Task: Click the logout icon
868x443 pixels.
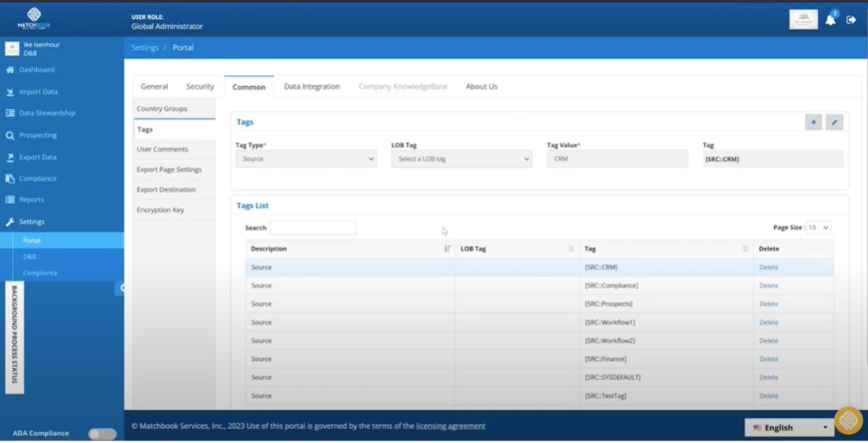Action: (851, 20)
